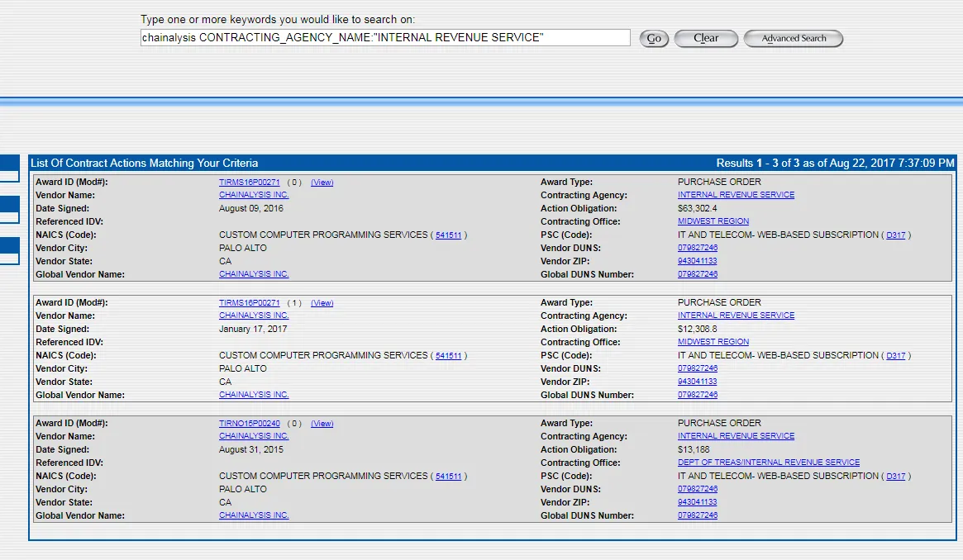963x560 pixels.
Task: Open award TIRNO15P00240 link
Action: 250,423
